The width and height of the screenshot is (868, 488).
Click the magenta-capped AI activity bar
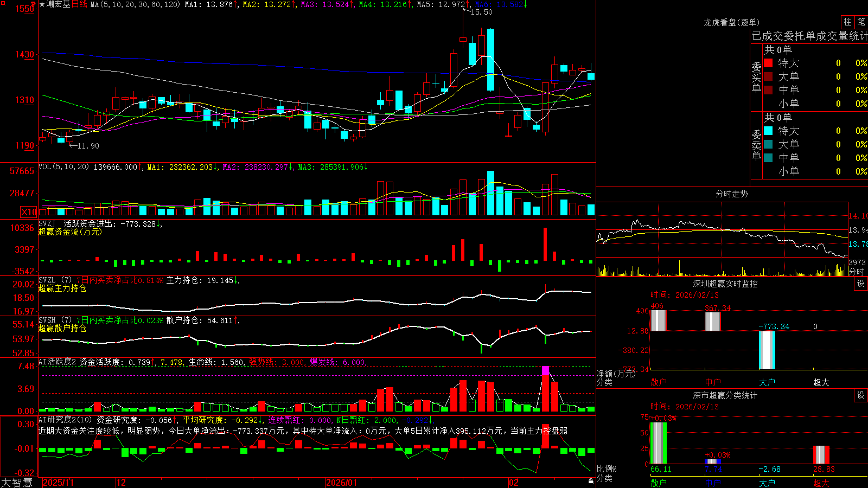tap(545, 389)
